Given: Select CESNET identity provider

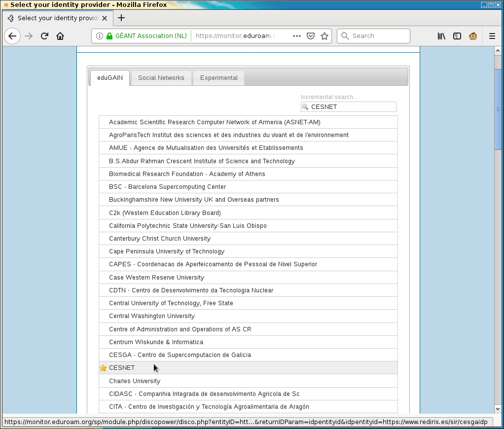Looking at the screenshot, I should (x=248, y=368).
